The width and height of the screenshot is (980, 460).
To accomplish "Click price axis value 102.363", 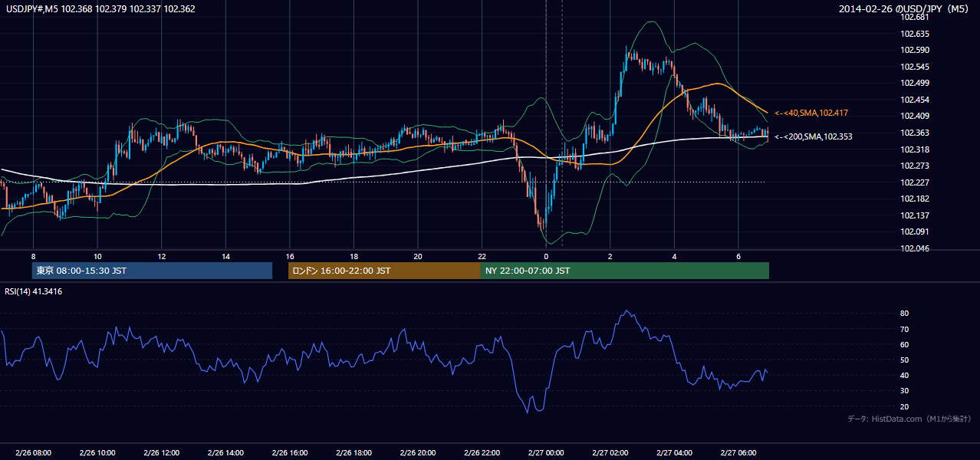I will (x=914, y=133).
